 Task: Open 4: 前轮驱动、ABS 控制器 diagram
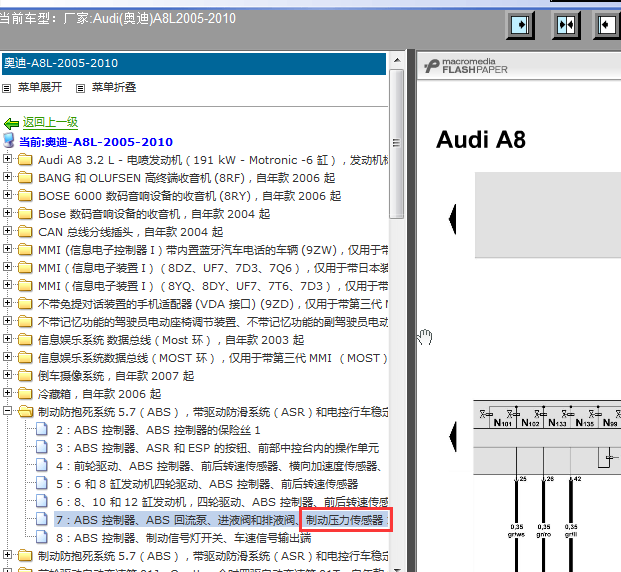point(219,466)
